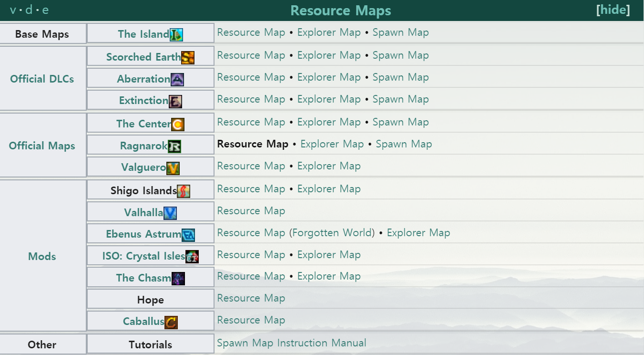The image size is (644, 355).
Task: Open Aberration Explorer Map
Action: point(329,77)
